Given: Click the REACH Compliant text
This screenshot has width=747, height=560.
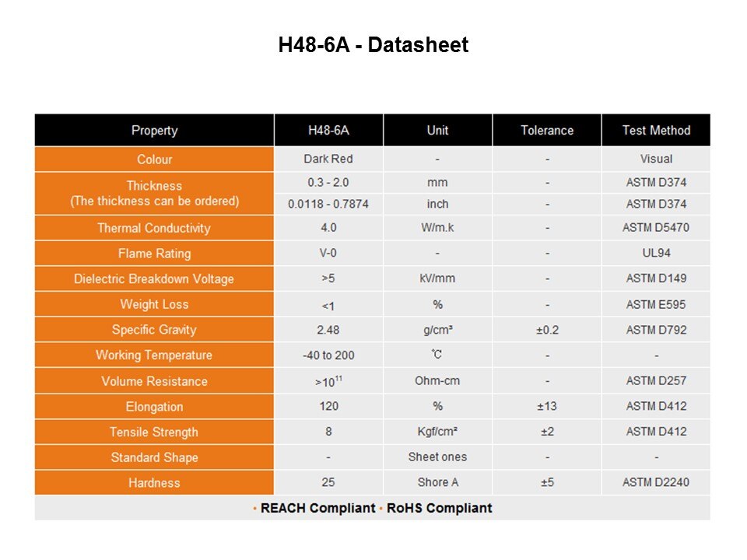Looking at the screenshot, I should pyautogui.click(x=317, y=508).
